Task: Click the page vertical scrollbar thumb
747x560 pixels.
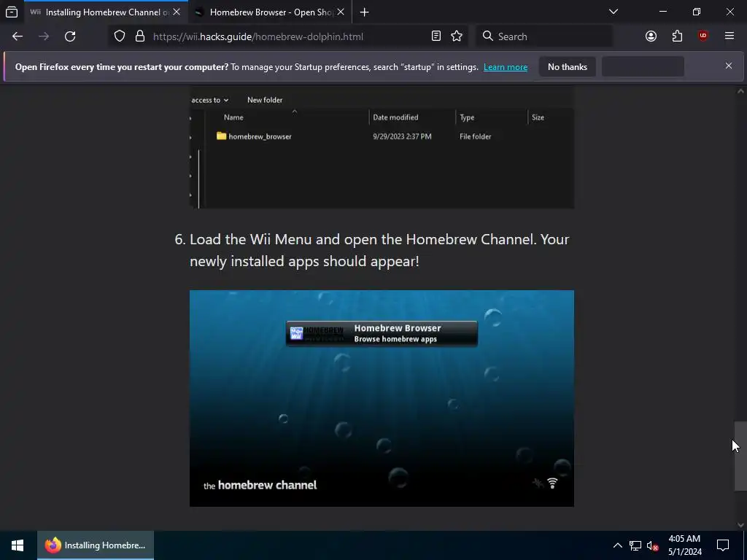Action: tap(740, 456)
